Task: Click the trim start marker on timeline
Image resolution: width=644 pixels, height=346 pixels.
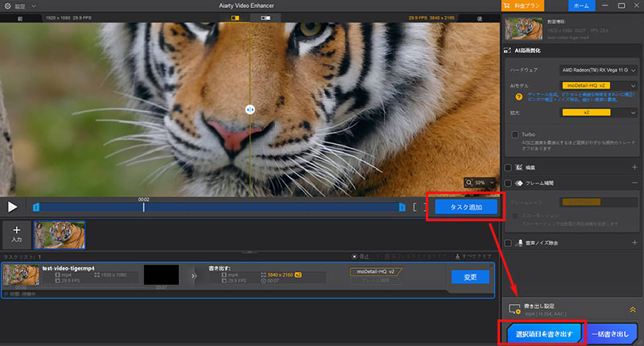Action: click(x=36, y=208)
